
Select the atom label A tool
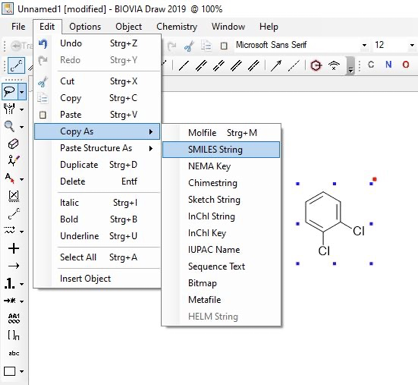point(10,178)
